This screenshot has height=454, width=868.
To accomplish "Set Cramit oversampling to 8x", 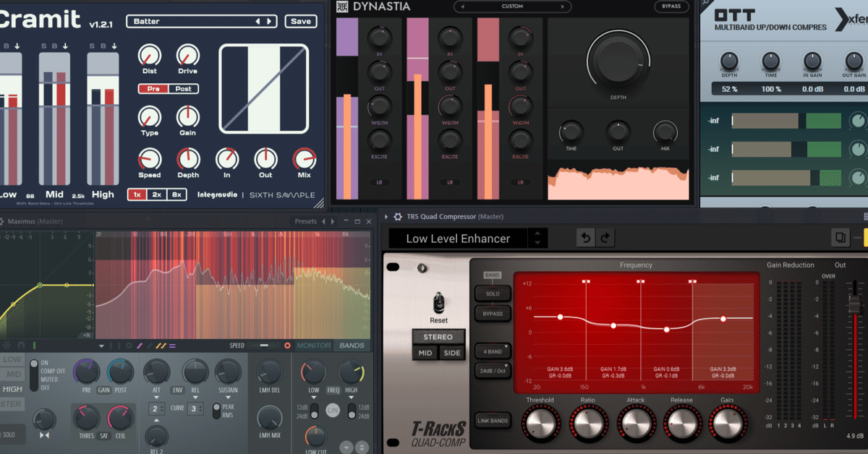I will 176,194.
